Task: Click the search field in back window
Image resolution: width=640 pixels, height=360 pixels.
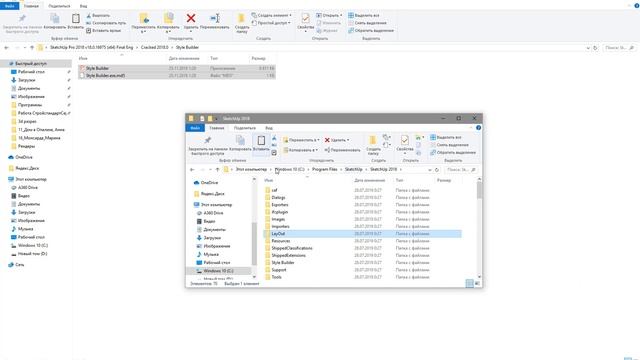Action: pos(619,48)
